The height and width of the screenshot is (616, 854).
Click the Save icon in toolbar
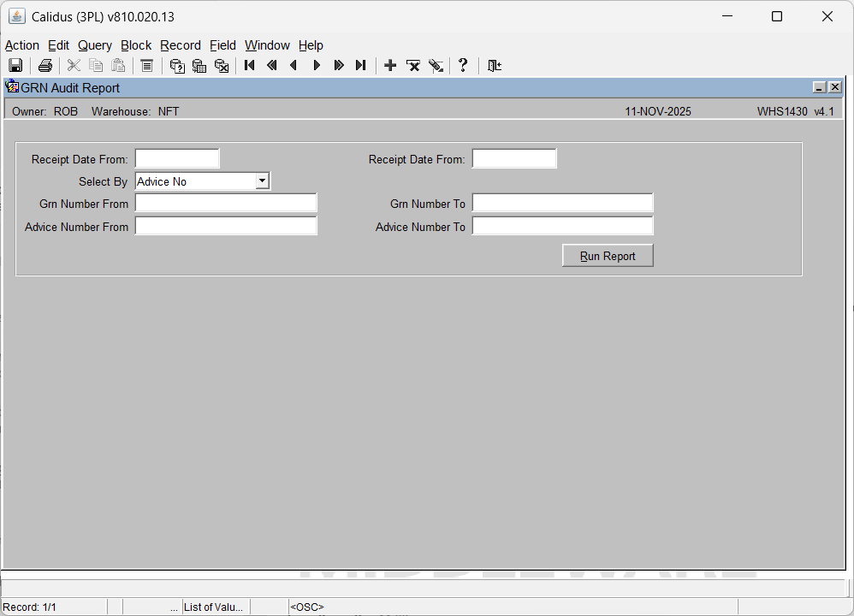click(x=15, y=66)
